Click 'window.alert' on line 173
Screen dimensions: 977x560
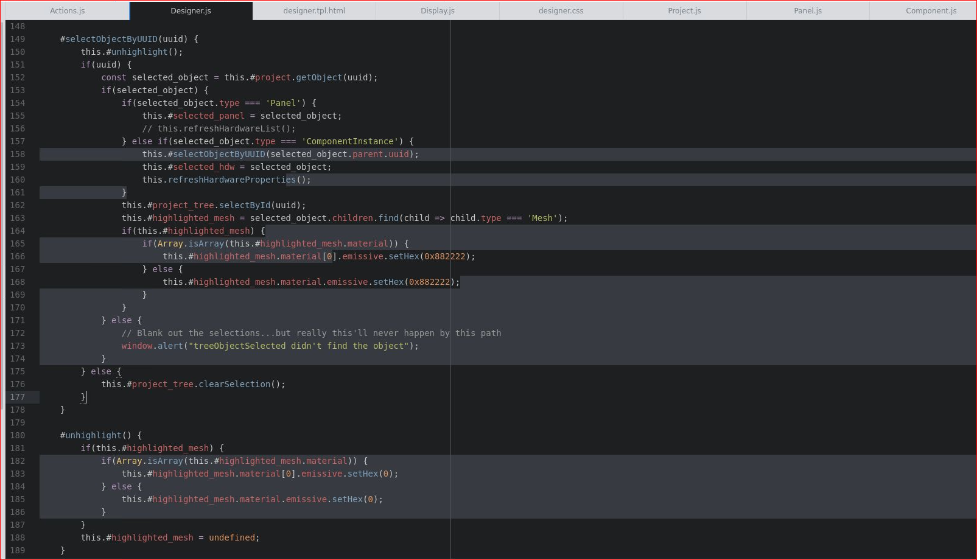tap(152, 346)
